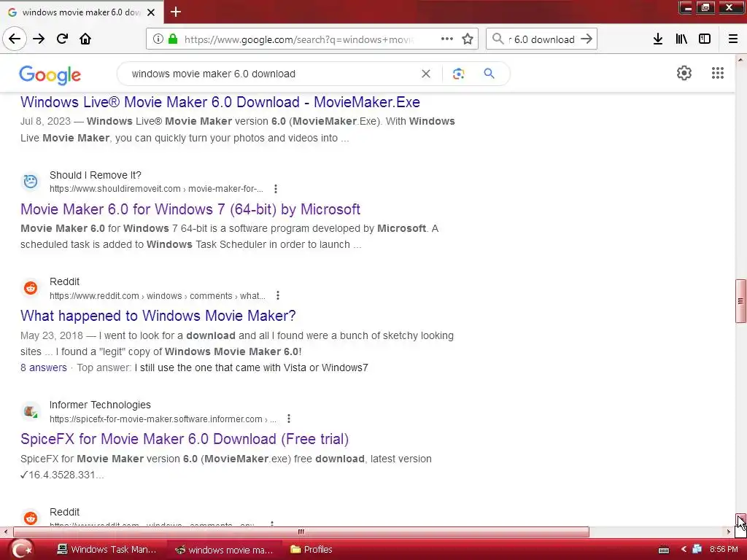Show site information in address bar
Image resolution: width=747 pixels, height=560 pixels.
pos(158,39)
